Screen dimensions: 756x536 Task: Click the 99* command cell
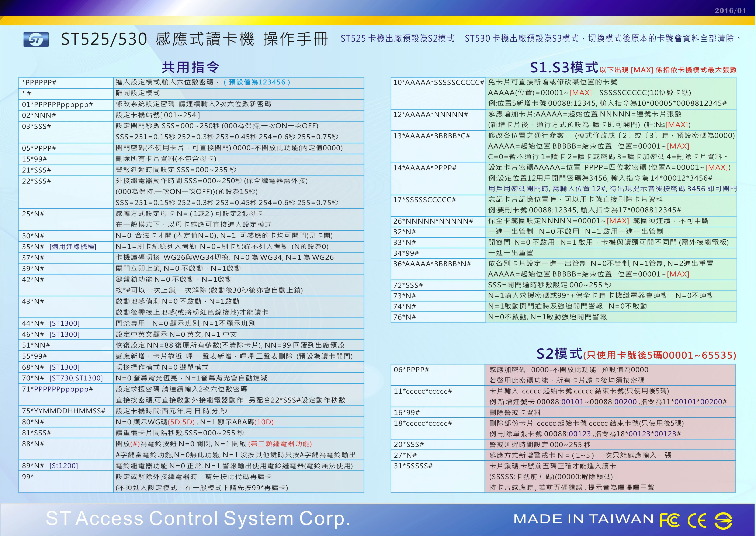click(x=66, y=482)
